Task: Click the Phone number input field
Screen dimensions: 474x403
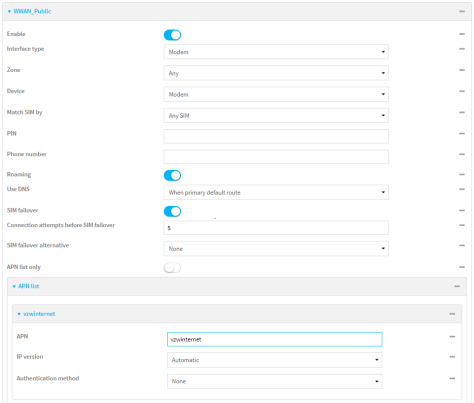Action: click(276, 157)
